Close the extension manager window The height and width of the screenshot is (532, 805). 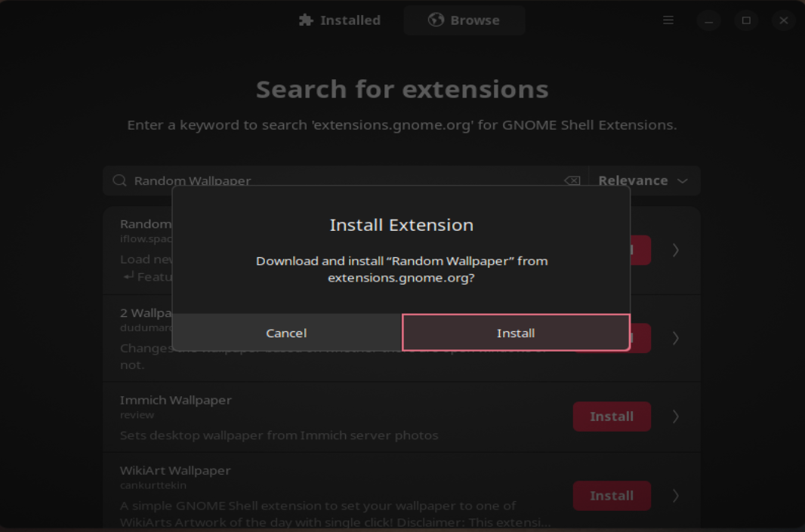[x=783, y=20]
